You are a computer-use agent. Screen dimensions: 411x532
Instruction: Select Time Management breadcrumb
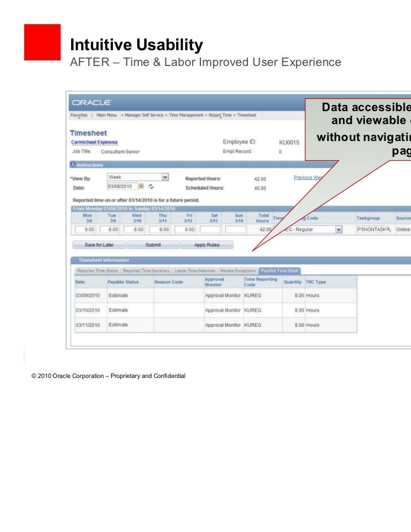click(x=186, y=115)
